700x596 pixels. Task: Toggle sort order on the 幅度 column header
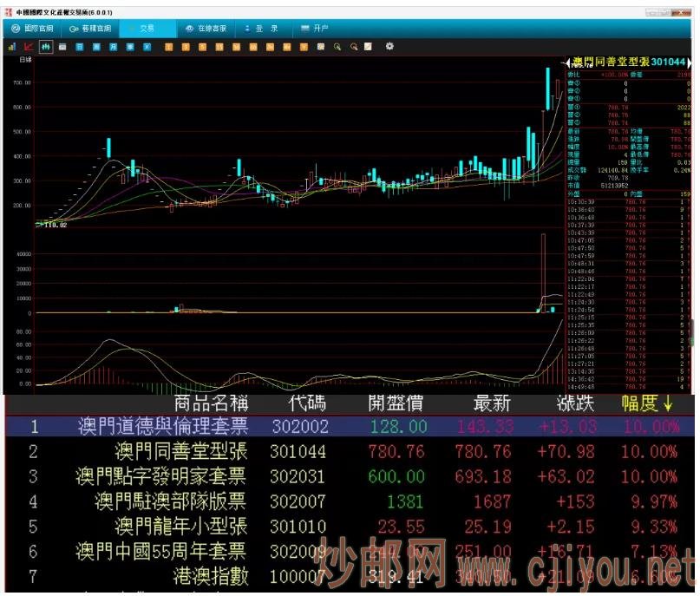[647, 403]
